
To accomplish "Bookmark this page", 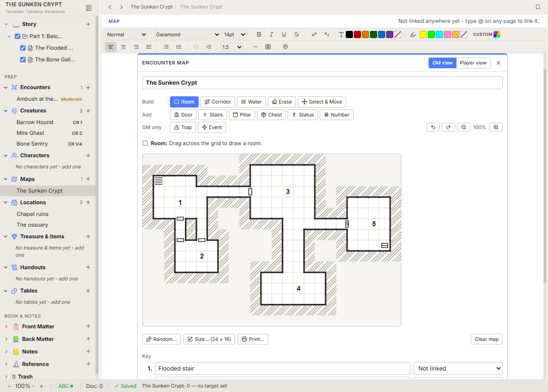I will point(538,7).
